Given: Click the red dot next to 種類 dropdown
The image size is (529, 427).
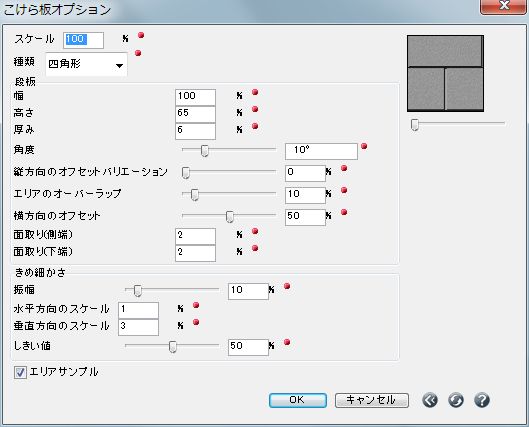Looking at the screenshot, I should click(x=138, y=53).
